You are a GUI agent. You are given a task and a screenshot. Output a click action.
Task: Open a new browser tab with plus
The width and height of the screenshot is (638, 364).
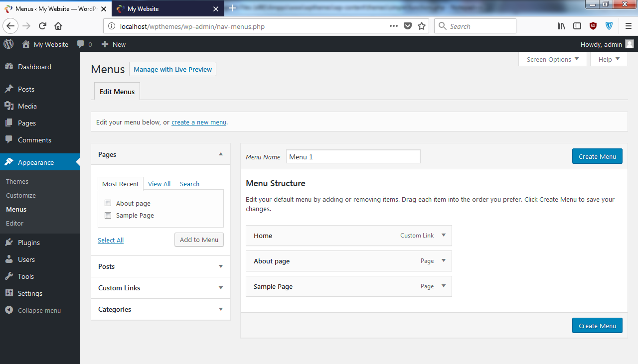(x=232, y=8)
